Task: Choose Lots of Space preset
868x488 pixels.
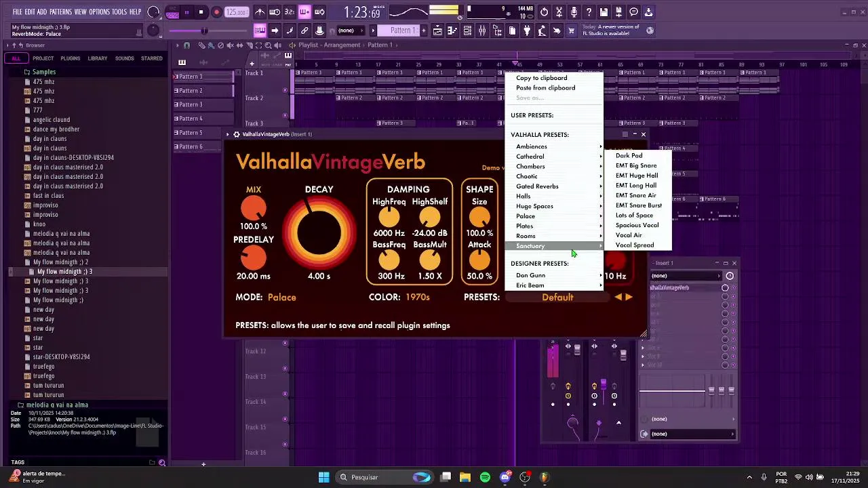Action: (x=634, y=216)
